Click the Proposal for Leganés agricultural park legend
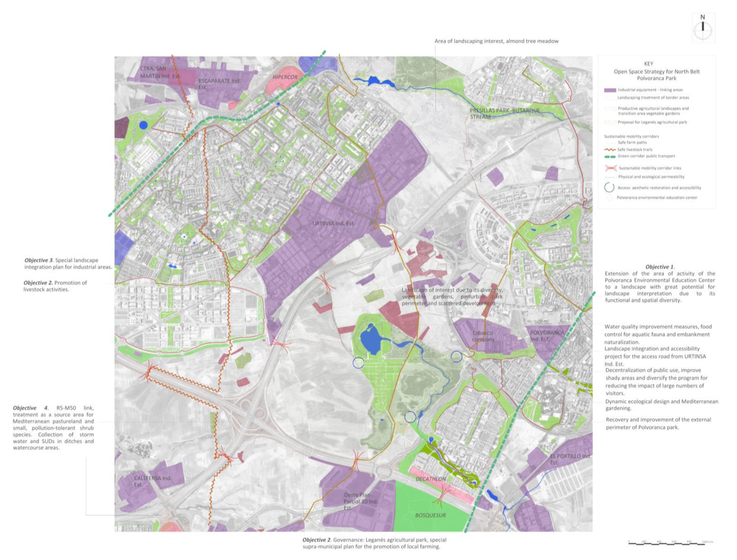Screen dimensions: 737x560 pyautogui.click(x=652, y=122)
